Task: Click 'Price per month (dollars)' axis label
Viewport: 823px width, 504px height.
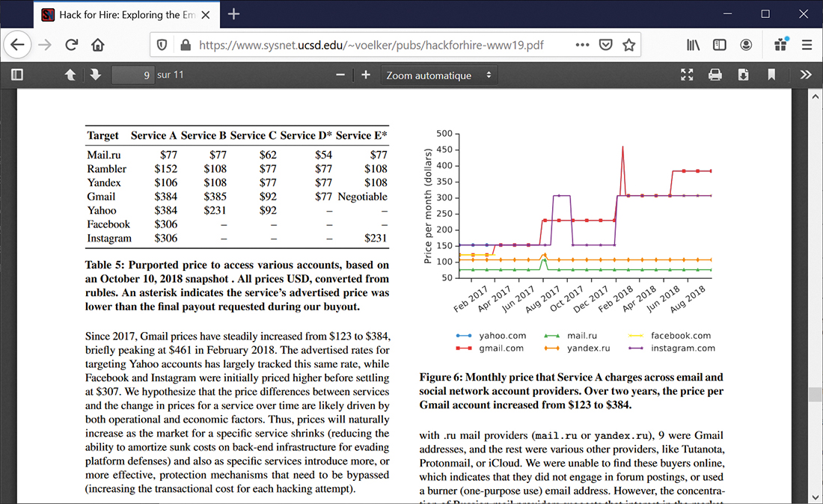Action: [428, 206]
